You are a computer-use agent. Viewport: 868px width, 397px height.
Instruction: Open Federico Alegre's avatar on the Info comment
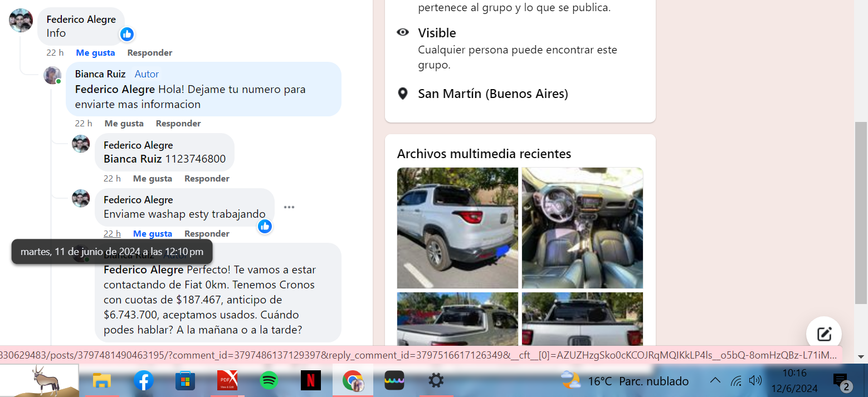click(x=21, y=21)
